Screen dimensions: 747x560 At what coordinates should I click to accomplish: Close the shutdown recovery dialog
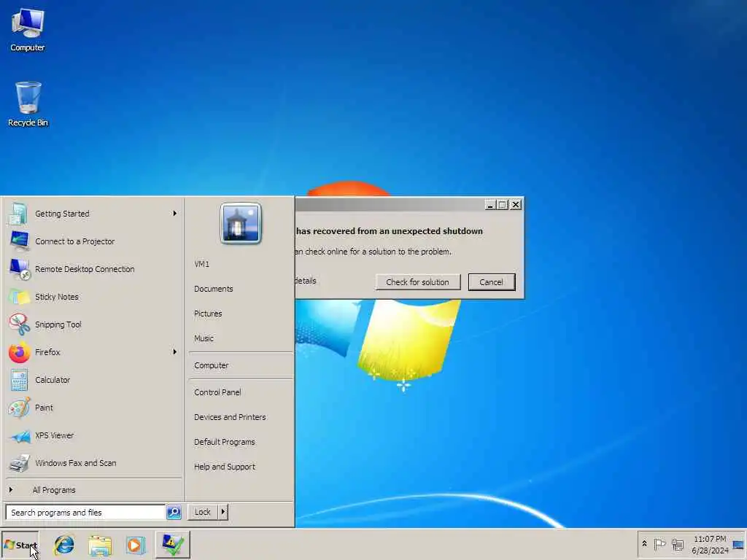[516, 205]
